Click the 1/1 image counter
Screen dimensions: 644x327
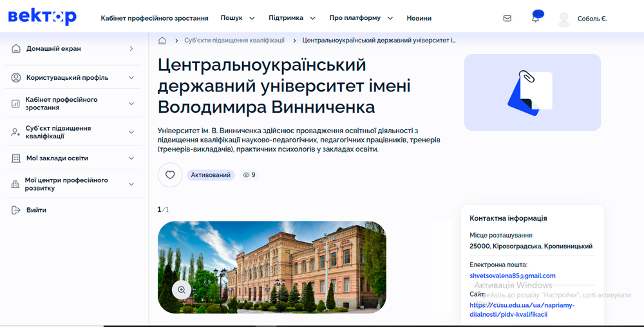coord(163,210)
